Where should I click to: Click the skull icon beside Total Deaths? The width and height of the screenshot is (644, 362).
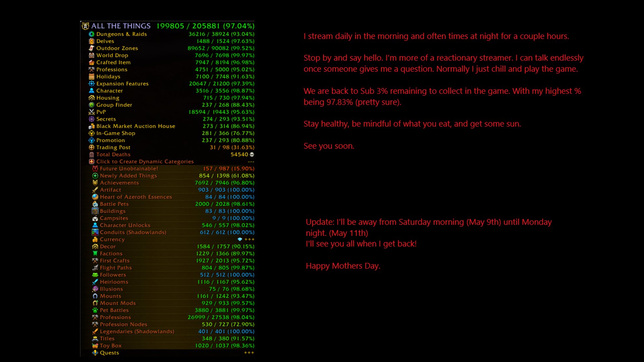[252, 155]
